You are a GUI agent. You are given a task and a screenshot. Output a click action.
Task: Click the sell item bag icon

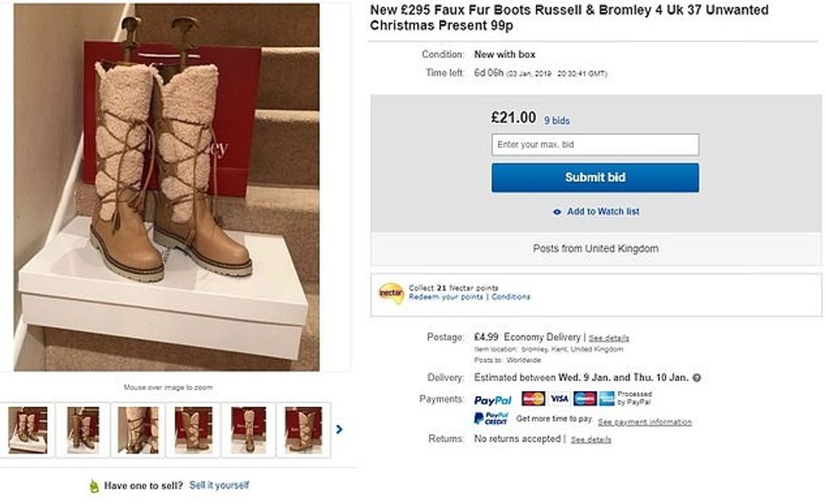pyautogui.click(x=94, y=485)
